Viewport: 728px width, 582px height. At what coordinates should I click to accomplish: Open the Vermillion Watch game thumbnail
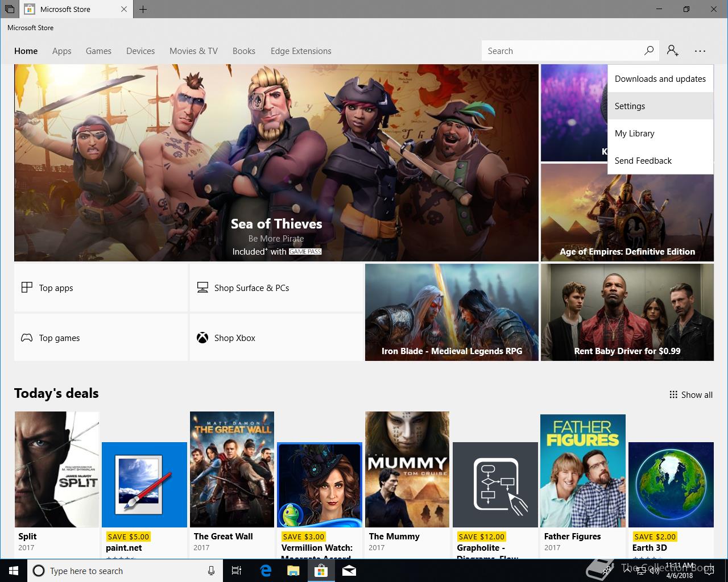click(320, 485)
